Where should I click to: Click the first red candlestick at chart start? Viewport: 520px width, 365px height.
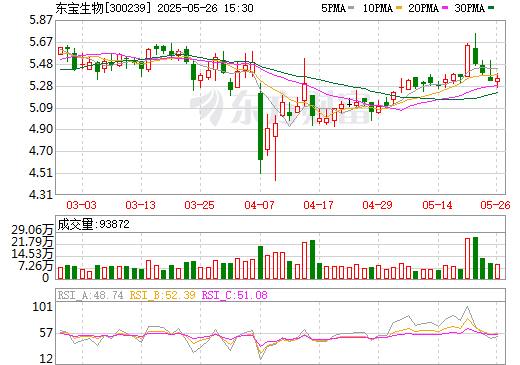point(61,51)
